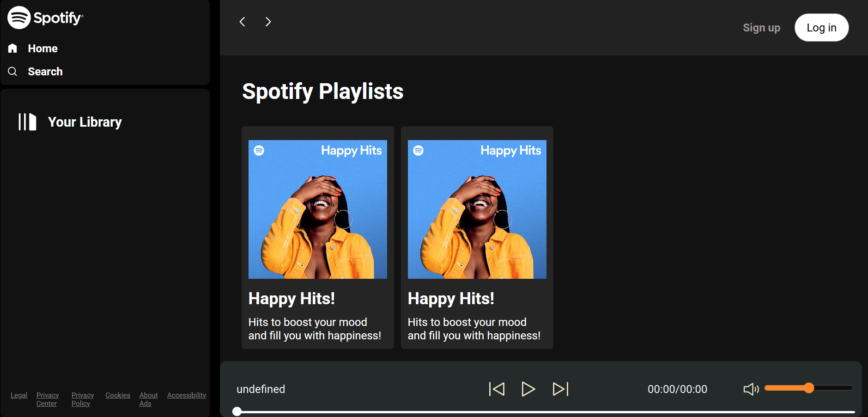Open the Cookies footer link
The width and height of the screenshot is (868, 417).
pos(118,395)
